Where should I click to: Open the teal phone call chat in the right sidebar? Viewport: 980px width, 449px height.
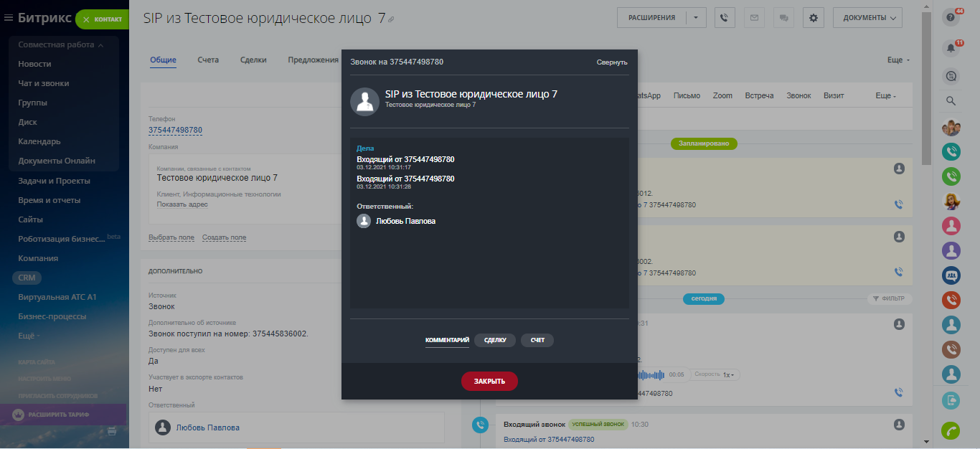pyautogui.click(x=951, y=151)
